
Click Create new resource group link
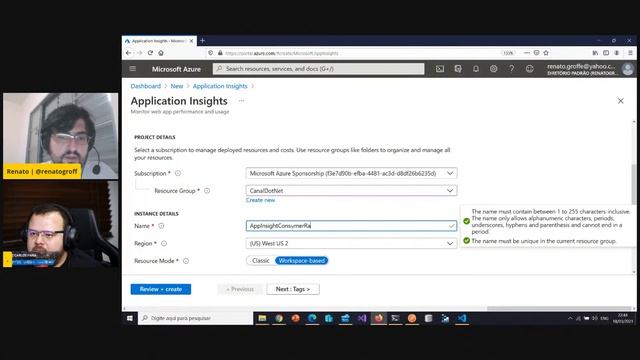click(260, 200)
